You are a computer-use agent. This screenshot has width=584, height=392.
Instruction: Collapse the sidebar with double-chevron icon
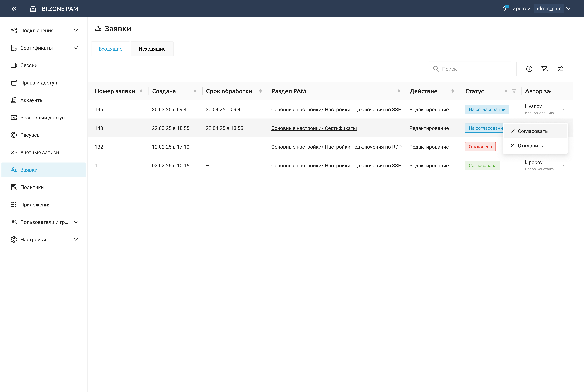click(x=14, y=9)
